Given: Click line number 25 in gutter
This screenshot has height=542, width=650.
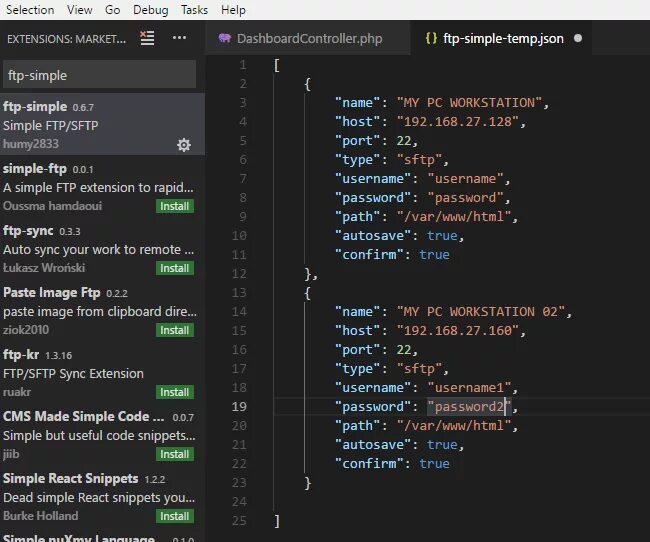Looking at the screenshot, I should 239,520.
